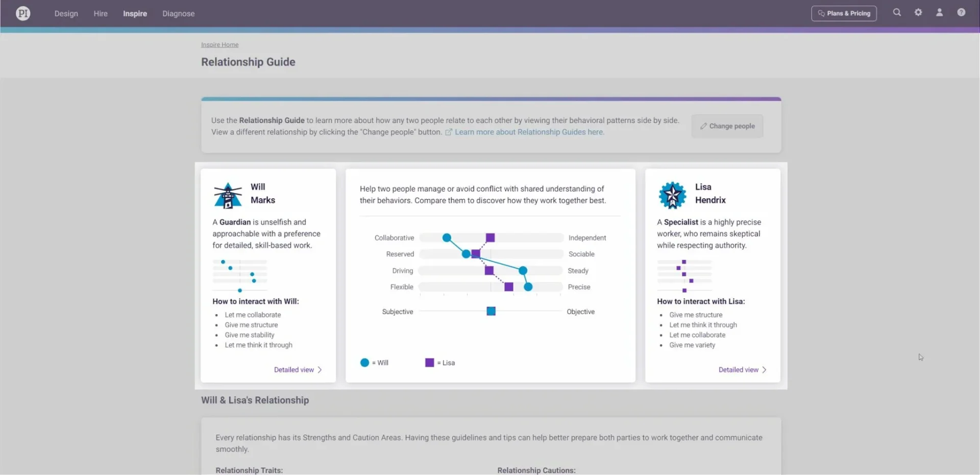This screenshot has width=980, height=475.
Task: Click the external link icon beside Learn more
Action: 449,132
